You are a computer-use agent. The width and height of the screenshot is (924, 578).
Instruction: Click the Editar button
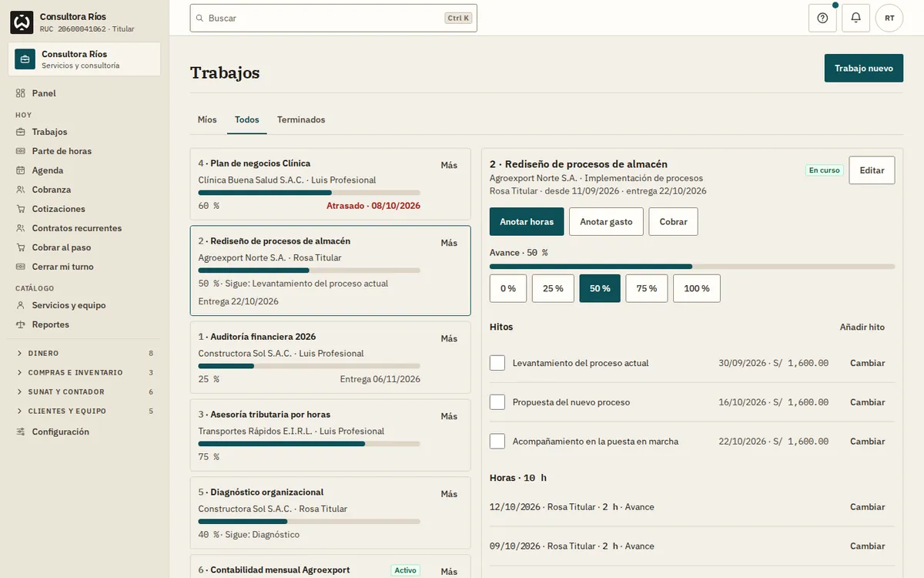872,170
